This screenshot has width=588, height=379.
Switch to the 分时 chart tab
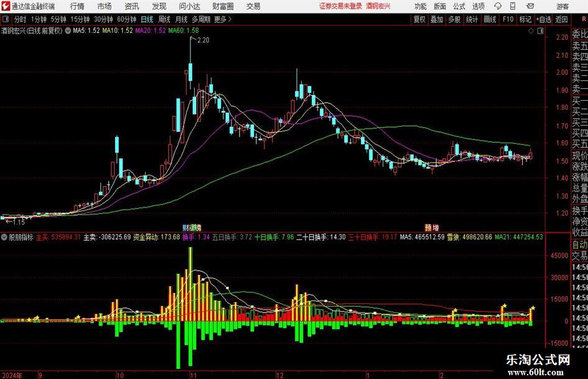21,19
